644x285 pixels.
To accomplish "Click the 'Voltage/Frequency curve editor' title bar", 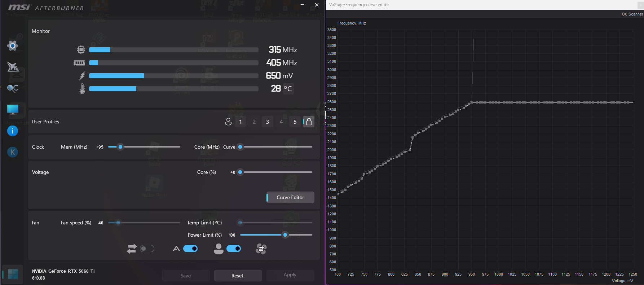I will [x=485, y=5].
